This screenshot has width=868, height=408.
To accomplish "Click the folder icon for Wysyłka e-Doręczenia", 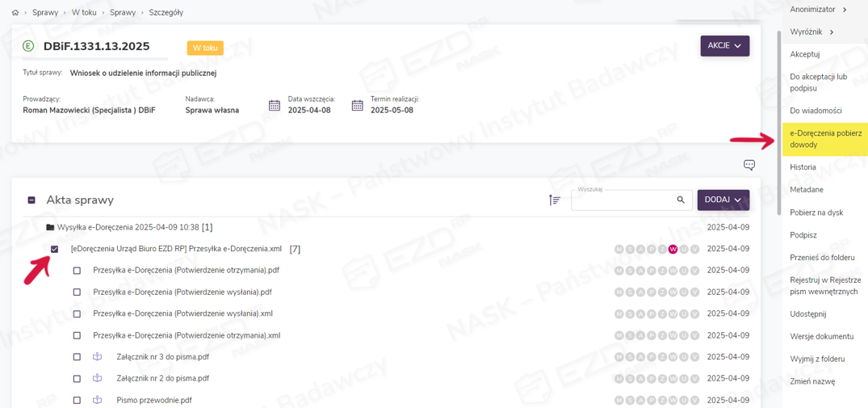I will (50, 228).
